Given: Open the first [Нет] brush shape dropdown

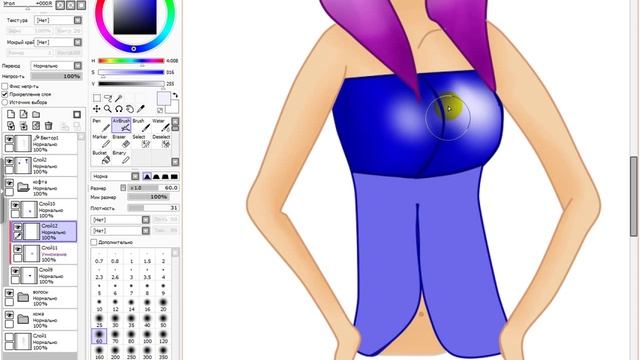Looking at the screenshot, I should click(x=120, y=220).
